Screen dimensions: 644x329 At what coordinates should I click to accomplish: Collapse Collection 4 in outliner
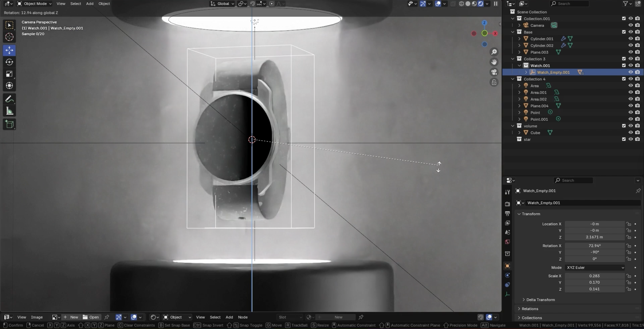click(x=512, y=79)
